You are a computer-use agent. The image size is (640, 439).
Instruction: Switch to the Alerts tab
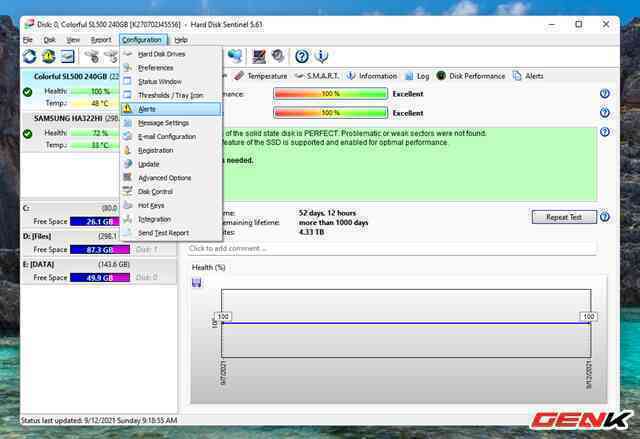(x=528, y=76)
